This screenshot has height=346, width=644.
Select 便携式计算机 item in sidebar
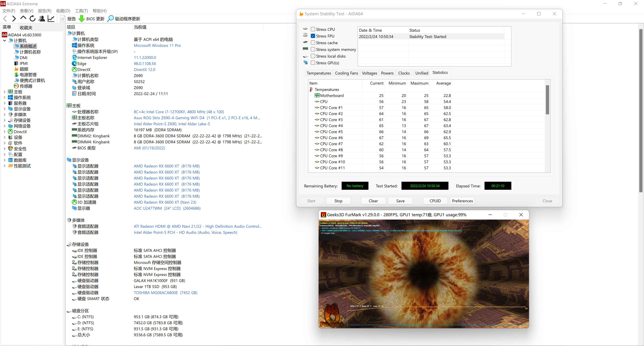32,80
